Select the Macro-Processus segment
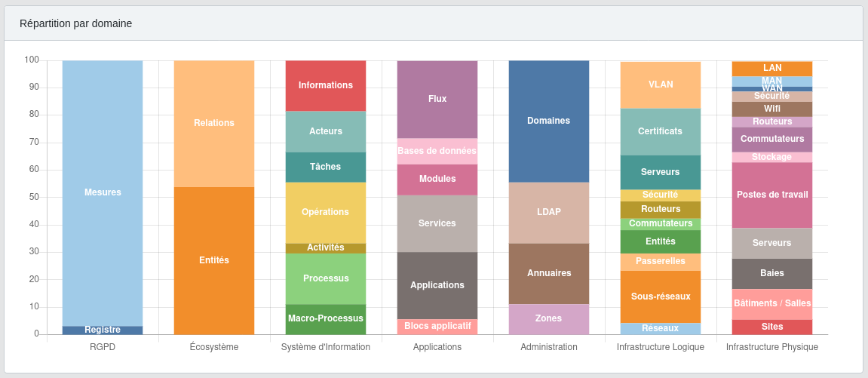This screenshot has width=868, height=378. tap(326, 318)
